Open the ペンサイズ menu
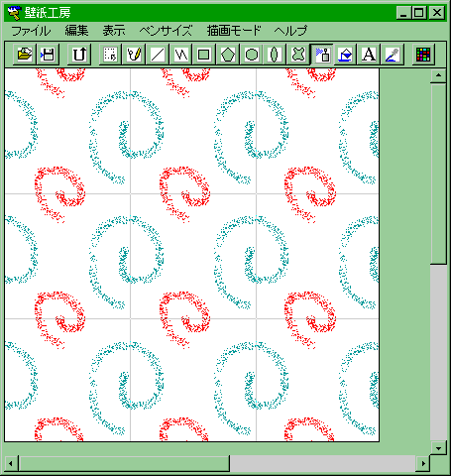451x476 pixels. [x=166, y=31]
